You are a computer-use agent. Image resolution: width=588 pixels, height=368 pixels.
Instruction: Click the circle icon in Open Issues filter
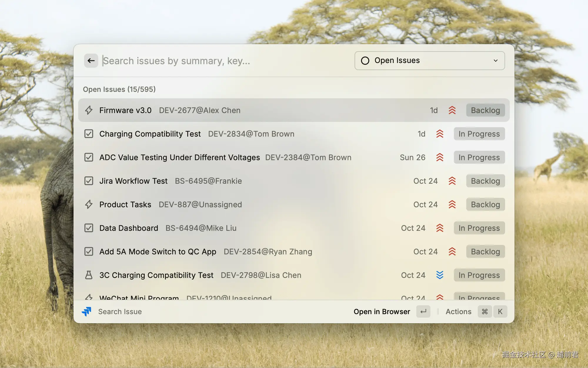[x=365, y=61]
